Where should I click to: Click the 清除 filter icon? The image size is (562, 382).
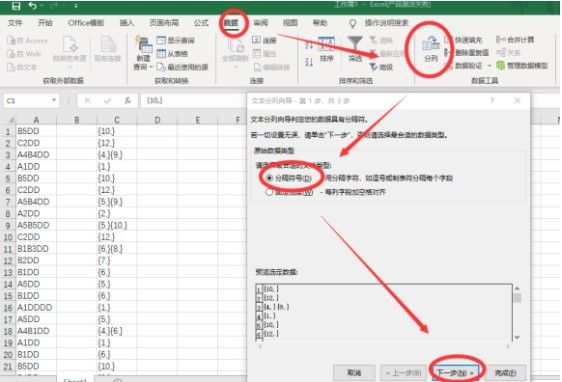(373, 40)
